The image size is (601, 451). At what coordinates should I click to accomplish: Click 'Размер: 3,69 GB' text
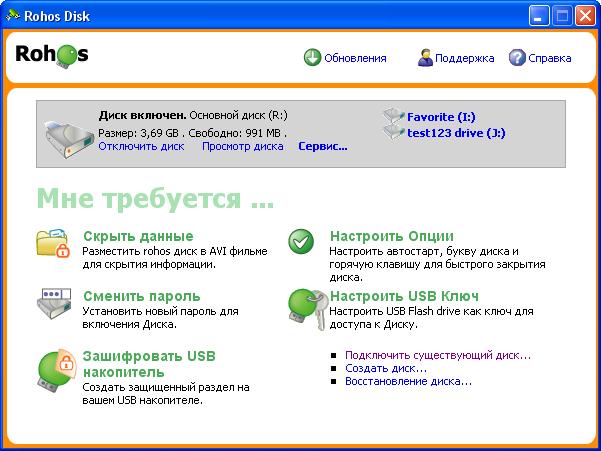pos(138,133)
